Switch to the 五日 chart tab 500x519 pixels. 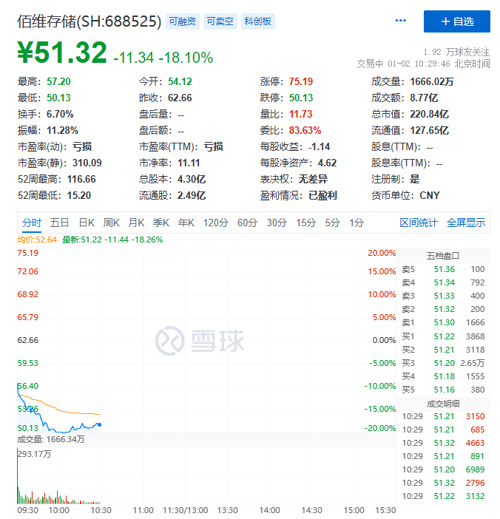(59, 222)
